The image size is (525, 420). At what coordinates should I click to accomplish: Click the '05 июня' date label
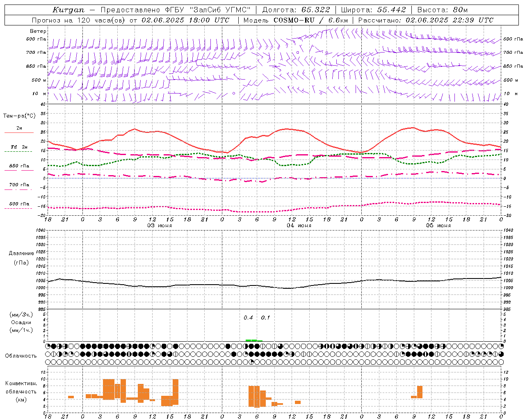[438, 226]
